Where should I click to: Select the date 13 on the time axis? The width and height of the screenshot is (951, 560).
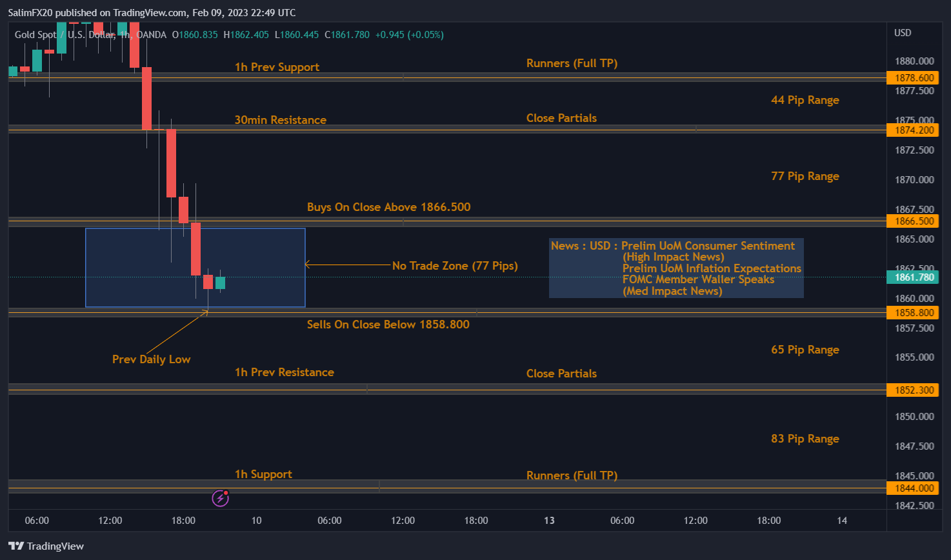pyautogui.click(x=549, y=520)
